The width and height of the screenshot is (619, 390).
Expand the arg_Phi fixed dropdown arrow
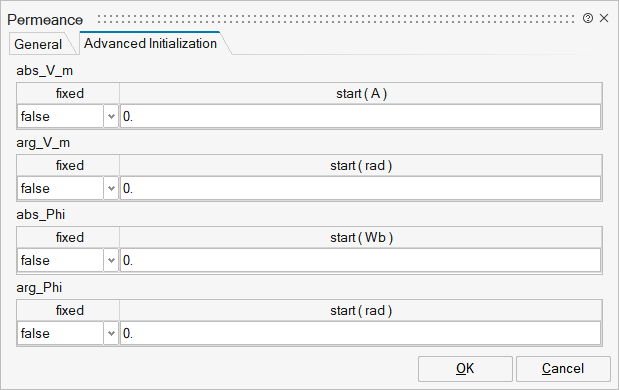coord(111,334)
